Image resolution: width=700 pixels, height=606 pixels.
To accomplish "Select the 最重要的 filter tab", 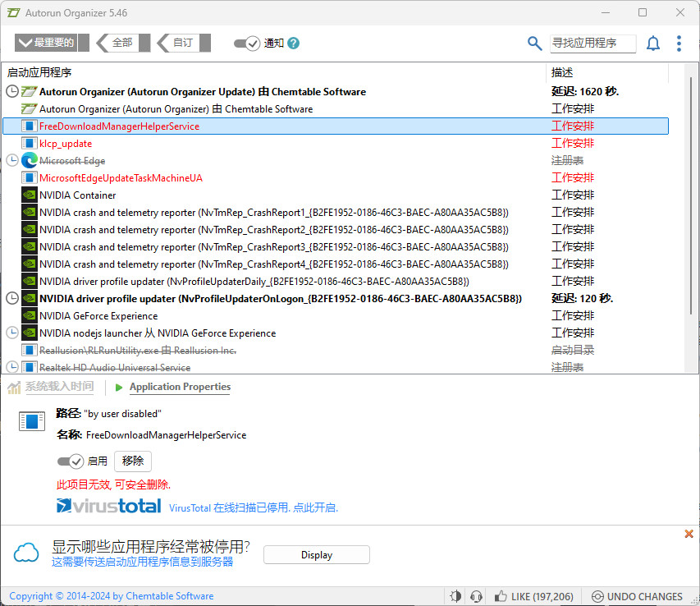I will tap(52, 43).
